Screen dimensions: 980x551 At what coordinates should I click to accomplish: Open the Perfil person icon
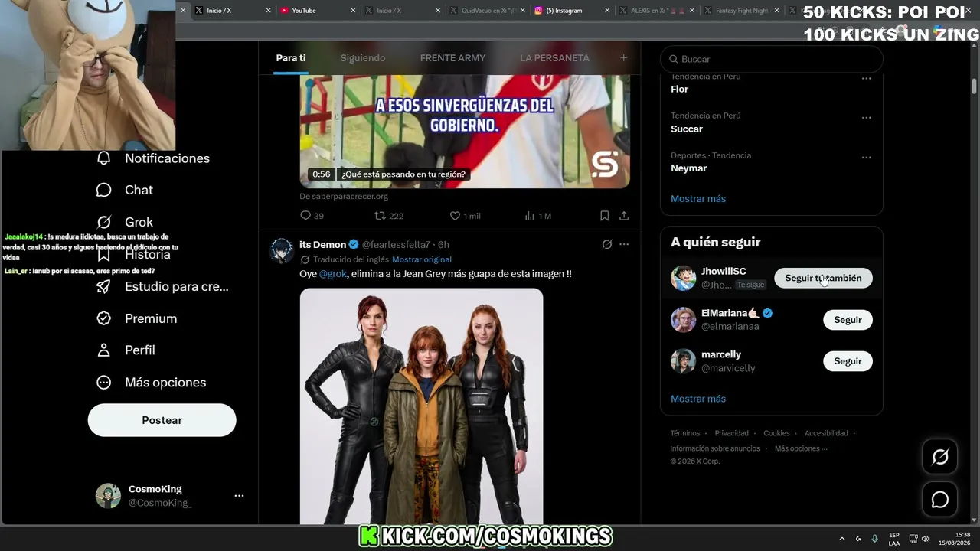click(104, 350)
